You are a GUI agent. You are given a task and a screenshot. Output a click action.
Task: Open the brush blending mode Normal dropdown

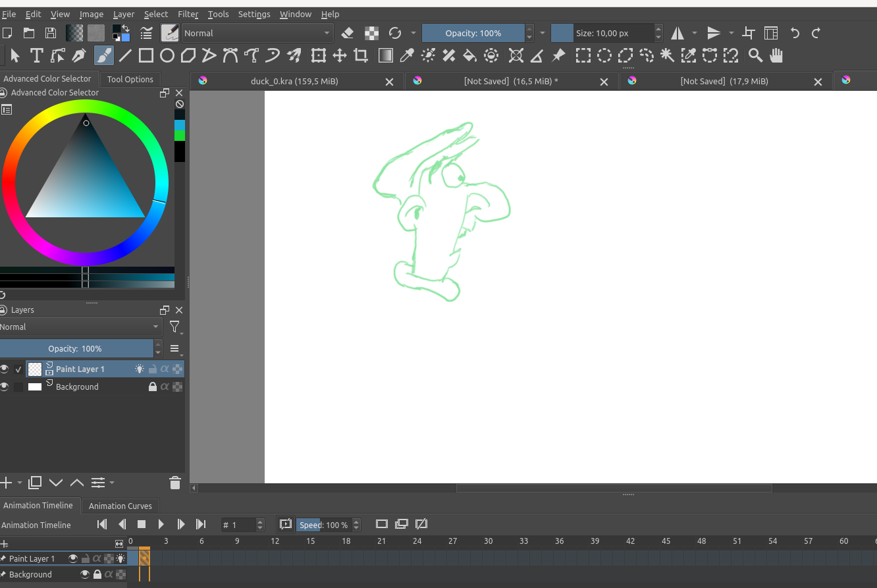tap(257, 33)
